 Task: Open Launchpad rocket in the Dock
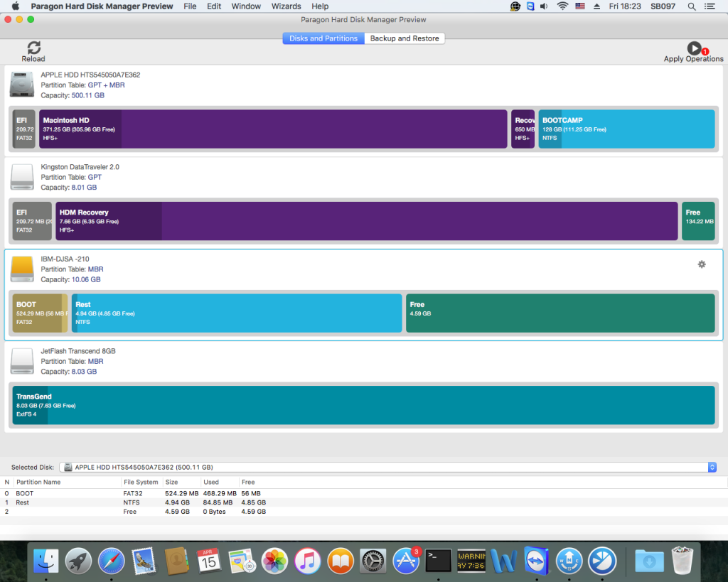click(78, 561)
